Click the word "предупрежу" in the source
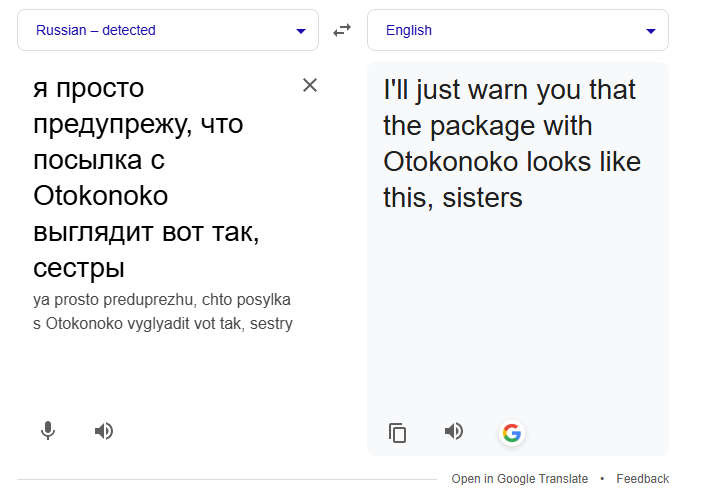 pyautogui.click(x=111, y=125)
